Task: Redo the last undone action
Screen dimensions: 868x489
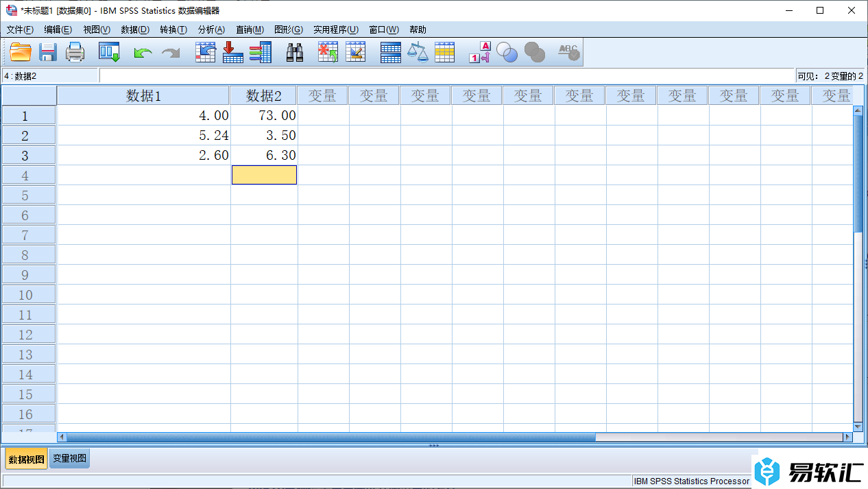Action: 170,53
